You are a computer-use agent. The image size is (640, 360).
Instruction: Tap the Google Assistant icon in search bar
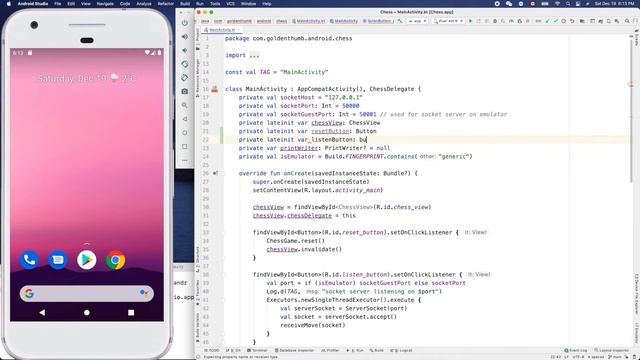pos(144,293)
